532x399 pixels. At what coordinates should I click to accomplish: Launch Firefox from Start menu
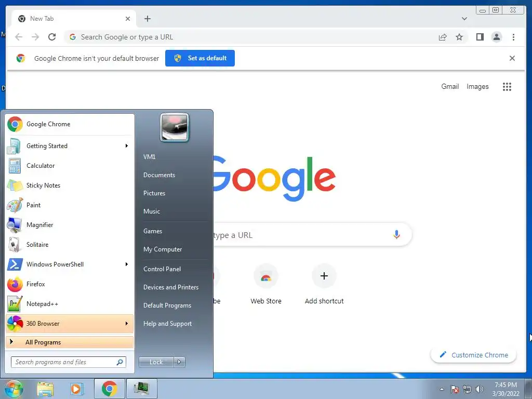click(x=70, y=284)
